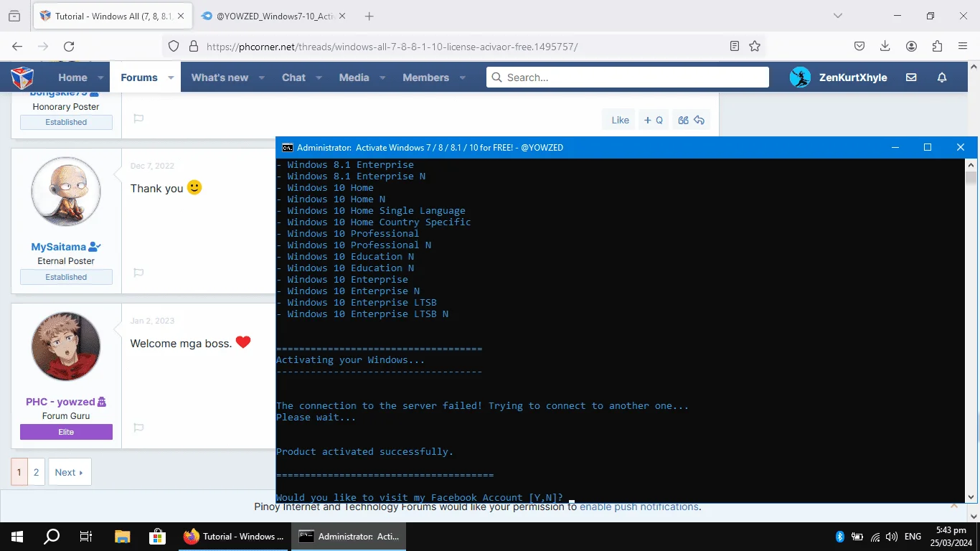This screenshot has height=551, width=980.
Task: Open tracking protection shield icon
Action: [173, 47]
